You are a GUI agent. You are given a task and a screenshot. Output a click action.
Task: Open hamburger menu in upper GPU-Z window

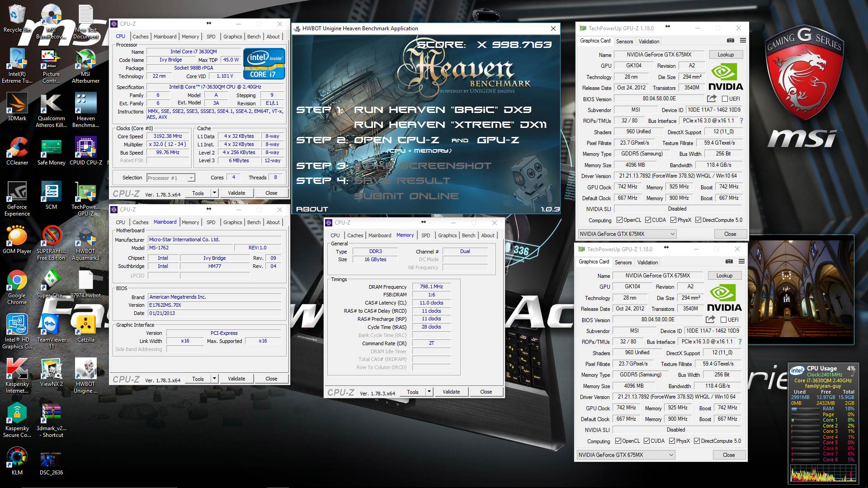pyautogui.click(x=743, y=41)
